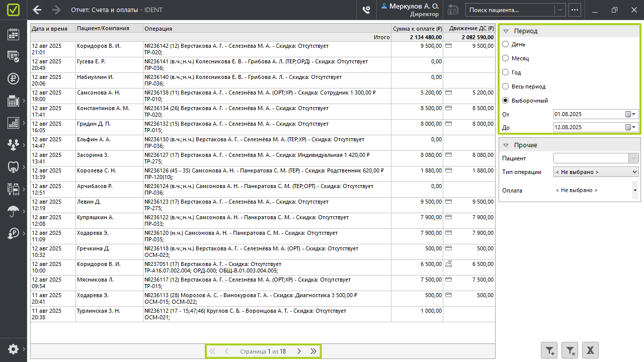Image resolution: width=644 pixels, height=362 pixels.
Task: Expand the cash calculator sidebar submenu chevron
Action: coord(24,101)
